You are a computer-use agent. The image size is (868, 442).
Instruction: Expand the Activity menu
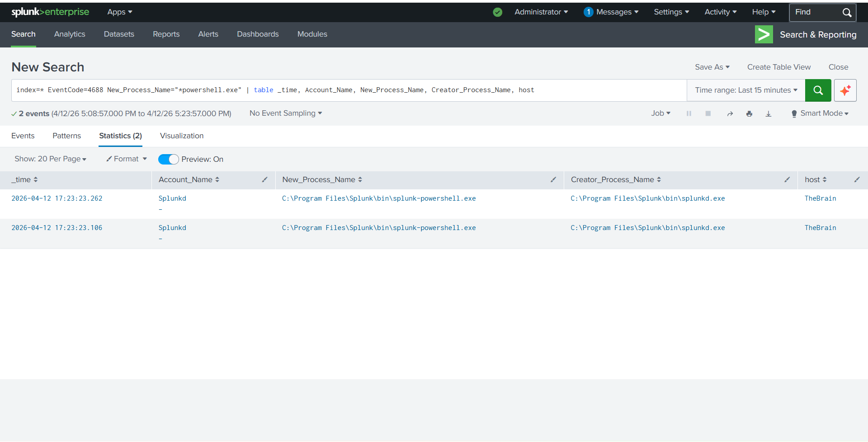[721, 12]
